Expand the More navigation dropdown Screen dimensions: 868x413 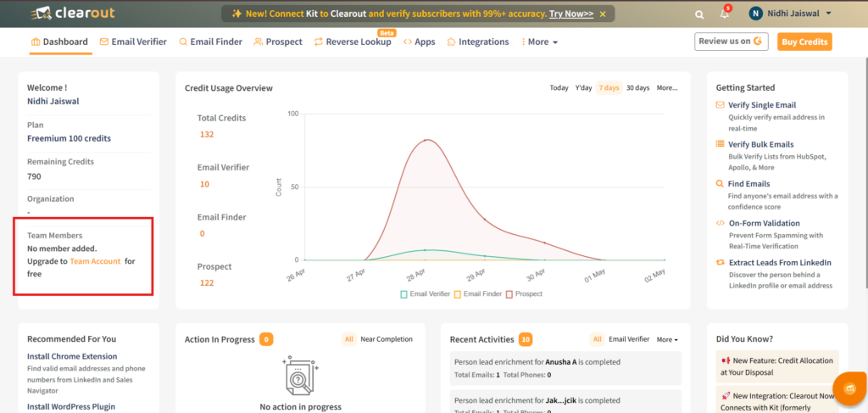click(539, 42)
